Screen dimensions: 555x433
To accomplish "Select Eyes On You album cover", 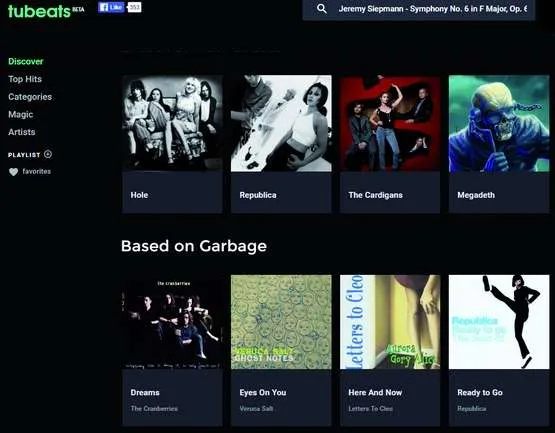I will pyautogui.click(x=281, y=322).
